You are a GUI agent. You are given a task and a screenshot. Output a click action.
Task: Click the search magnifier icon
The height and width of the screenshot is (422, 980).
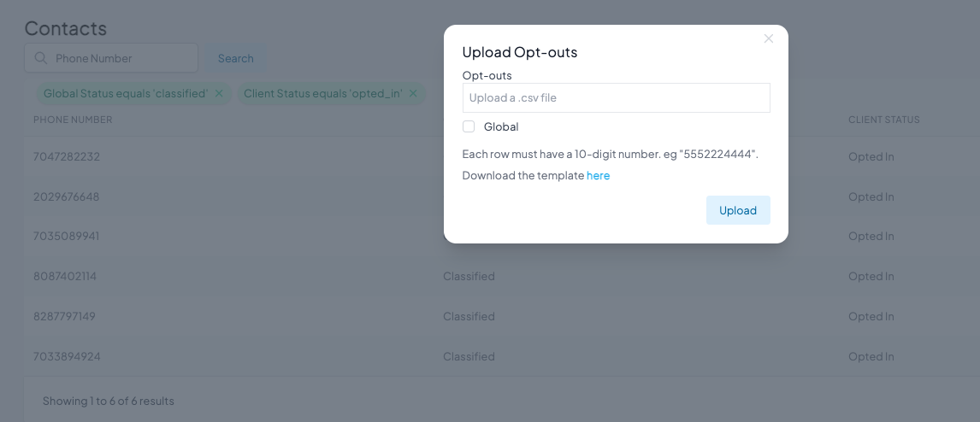click(41, 58)
